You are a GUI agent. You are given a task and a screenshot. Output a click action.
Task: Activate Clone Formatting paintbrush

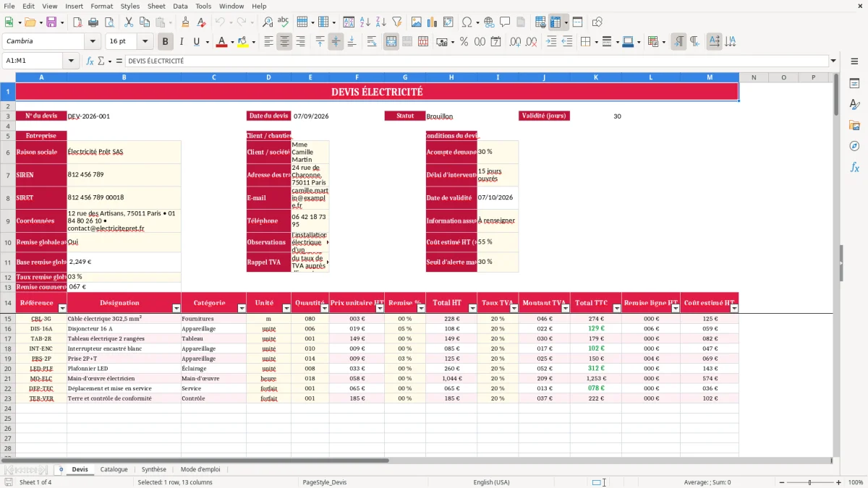[186, 22]
